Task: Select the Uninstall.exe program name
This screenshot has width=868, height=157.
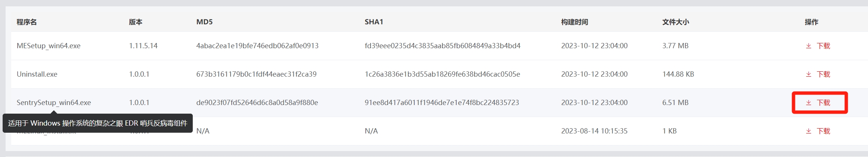Action: pyautogui.click(x=37, y=74)
